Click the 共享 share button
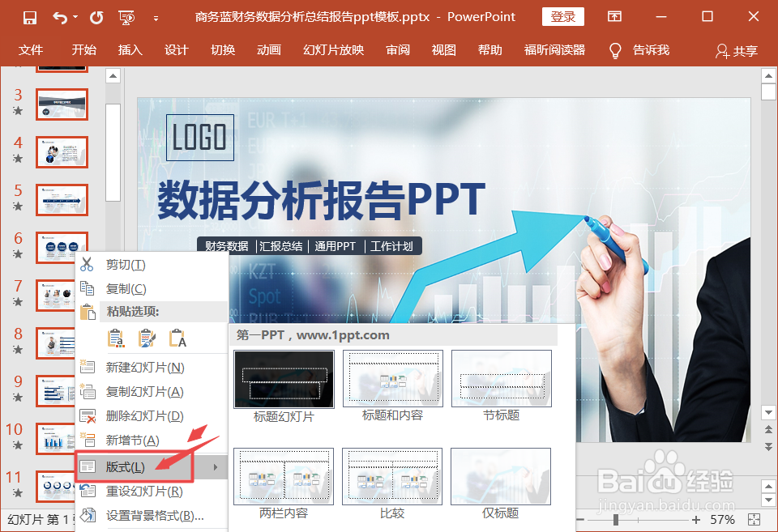Screen dimensions: 778x532 point(737,50)
